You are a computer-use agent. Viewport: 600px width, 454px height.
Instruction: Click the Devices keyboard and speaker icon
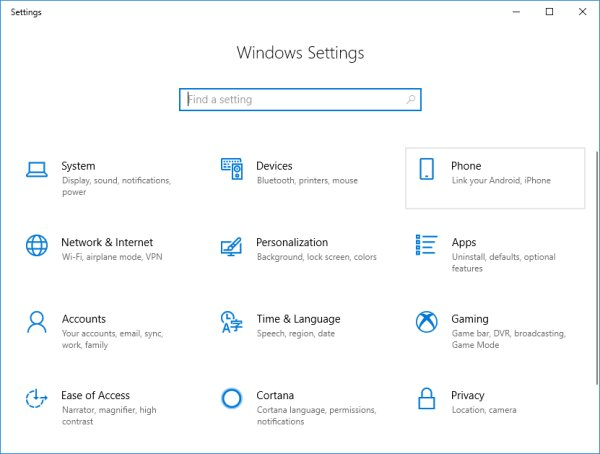(x=232, y=169)
